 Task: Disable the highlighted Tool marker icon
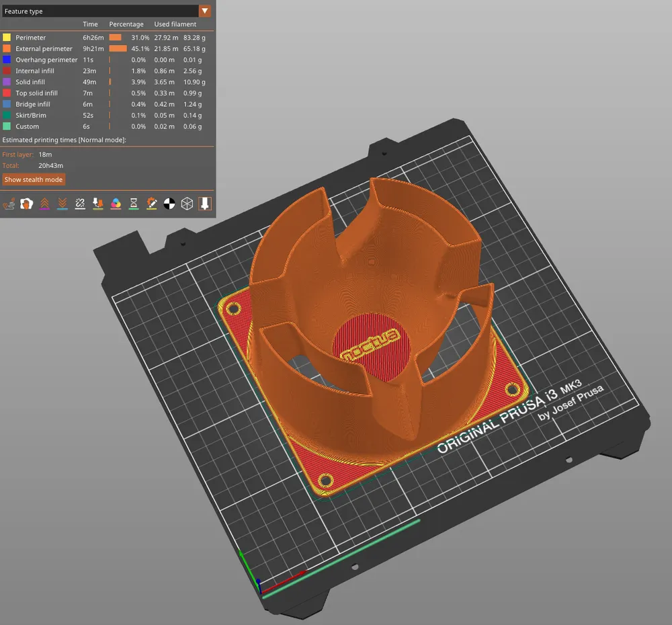click(206, 203)
